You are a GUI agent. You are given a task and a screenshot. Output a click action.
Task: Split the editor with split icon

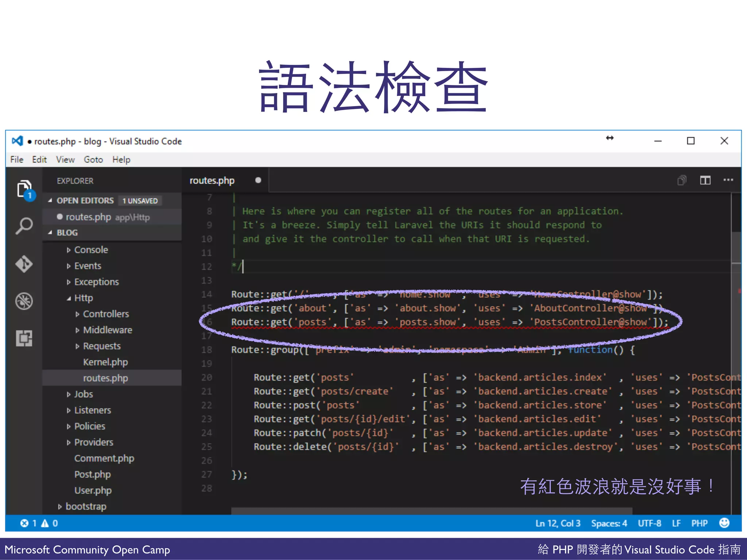[x=705, y=180]
